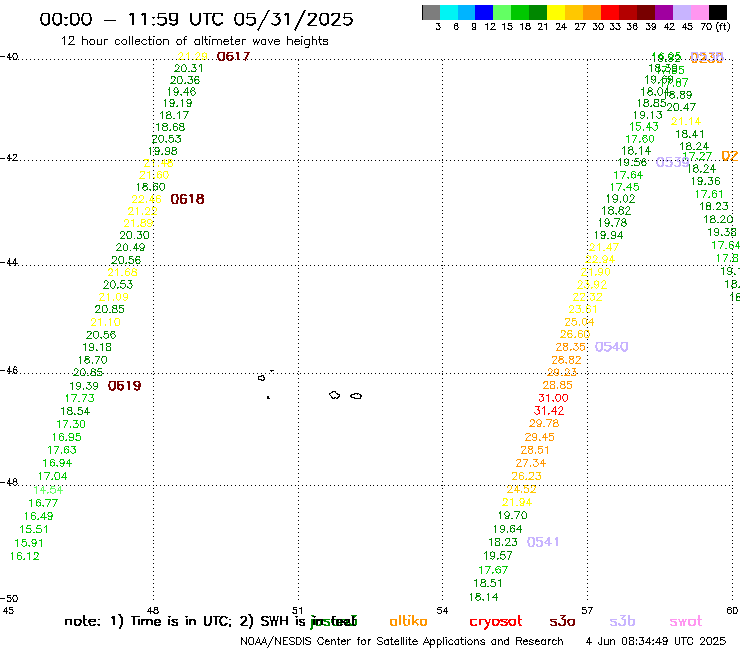Click the wave height value 16.12

click(x=25, y=557)
